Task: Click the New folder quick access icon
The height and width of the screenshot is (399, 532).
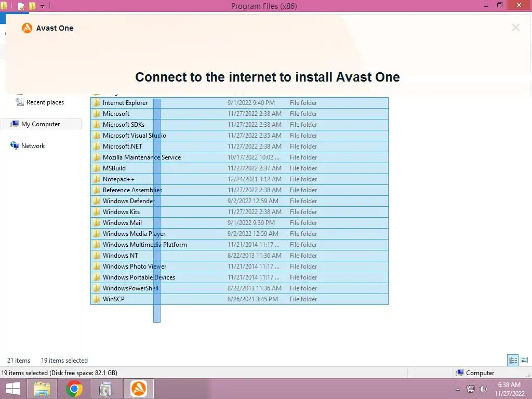Action: click(32, 6)
